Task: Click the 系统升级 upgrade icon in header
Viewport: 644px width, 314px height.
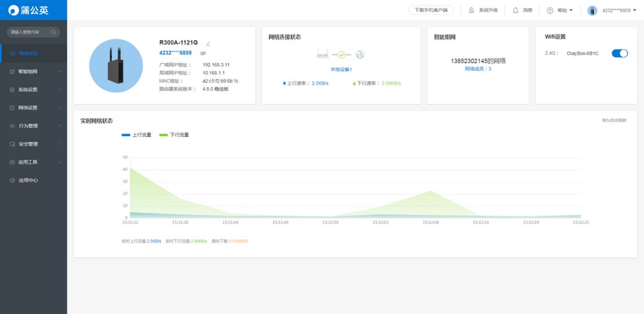Action: pos(471,10)
